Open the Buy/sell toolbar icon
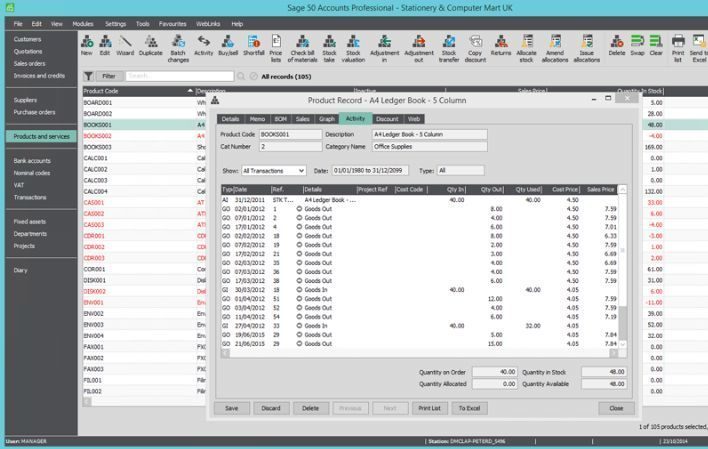 click(228, 46)
